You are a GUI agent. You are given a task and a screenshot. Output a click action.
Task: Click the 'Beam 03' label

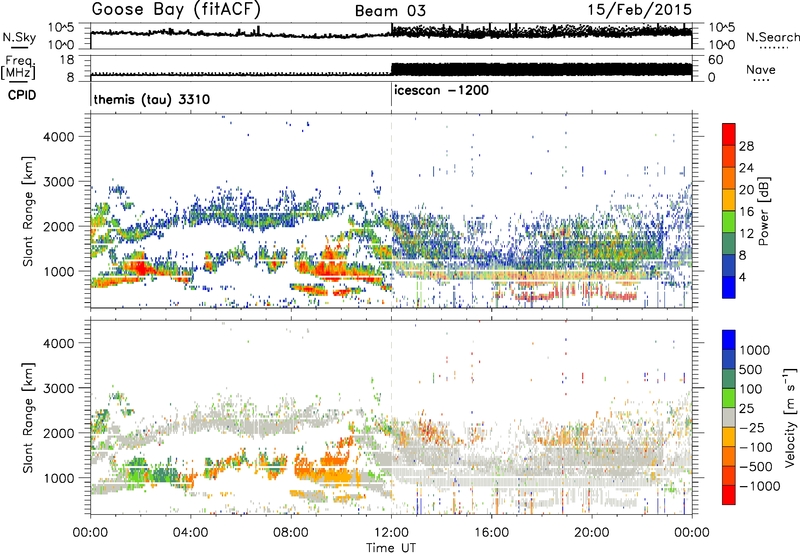tap(390, 11)
